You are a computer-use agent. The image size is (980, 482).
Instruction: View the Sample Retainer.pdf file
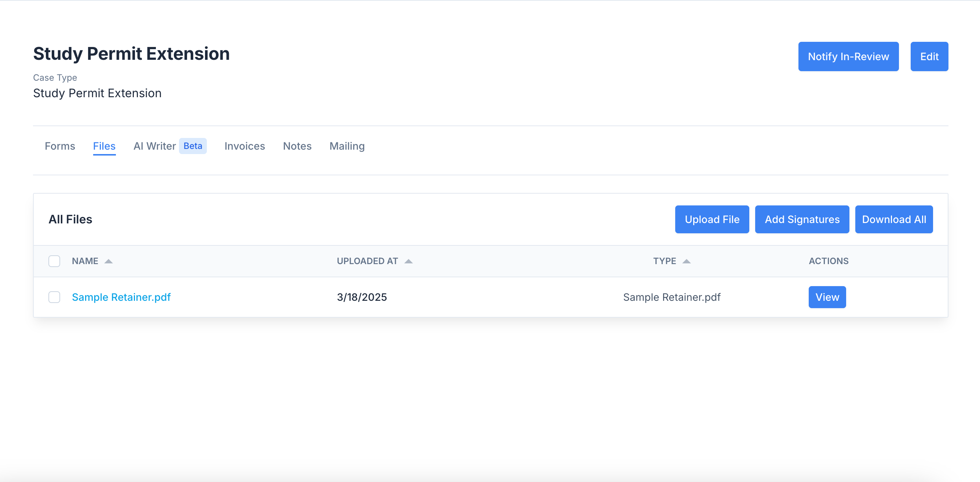click(827, 297)
